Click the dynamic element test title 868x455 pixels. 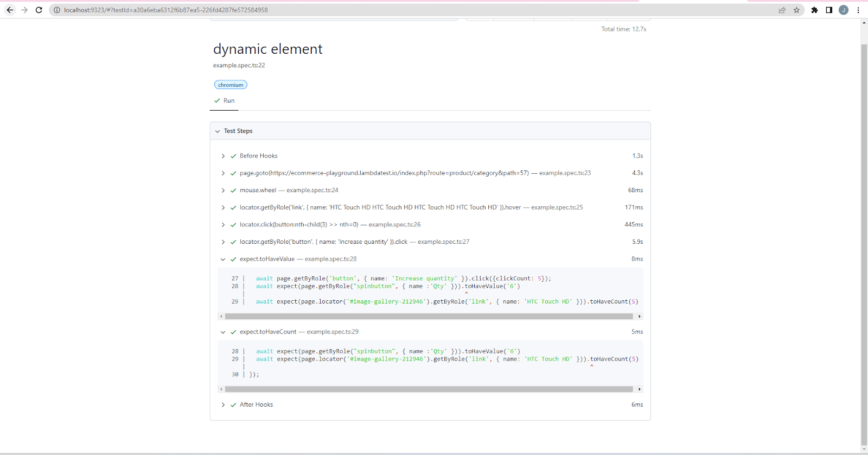pos(268,49)
